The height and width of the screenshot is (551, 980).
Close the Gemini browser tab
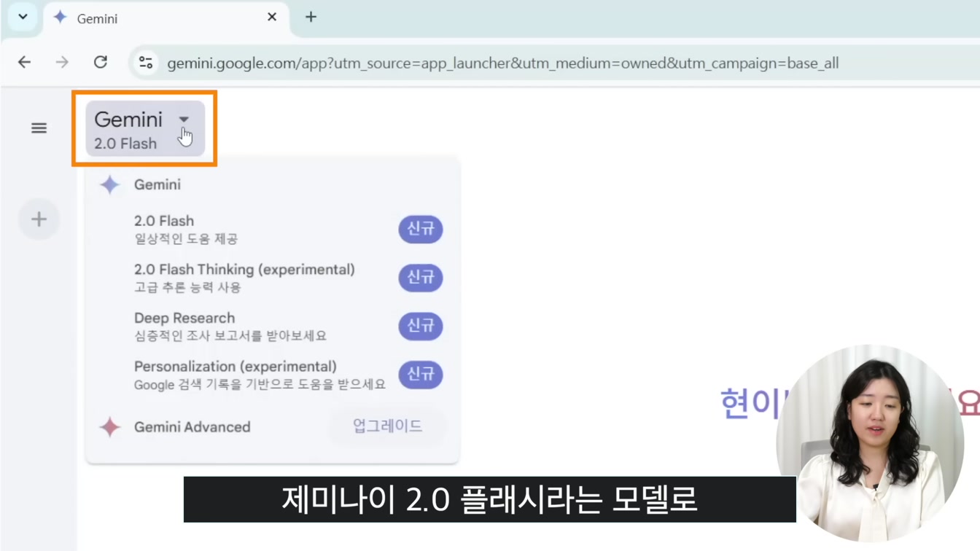[272, 17]
